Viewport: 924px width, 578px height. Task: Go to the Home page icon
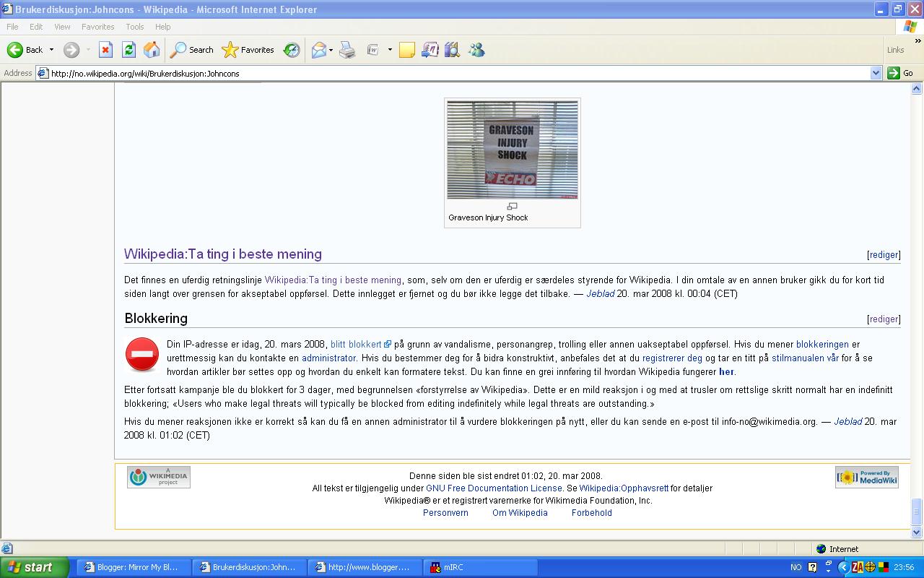click(152, 50)
